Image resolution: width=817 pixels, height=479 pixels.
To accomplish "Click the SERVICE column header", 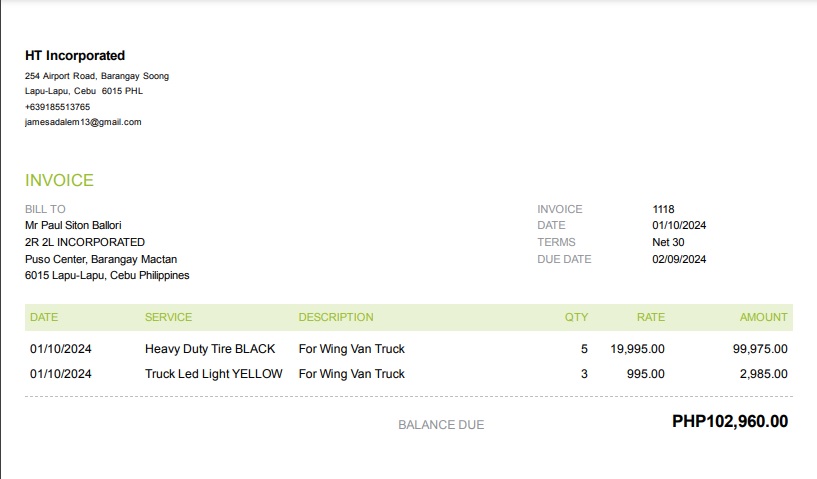I will click(168, 317).
